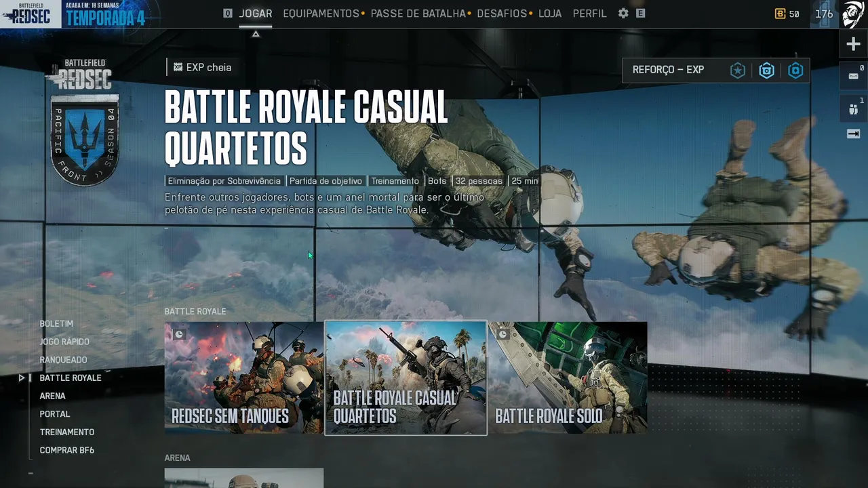Select BOLETIM in the side menu
The height and width of the screenshot is (488, 868).
[x=56, y=324]
